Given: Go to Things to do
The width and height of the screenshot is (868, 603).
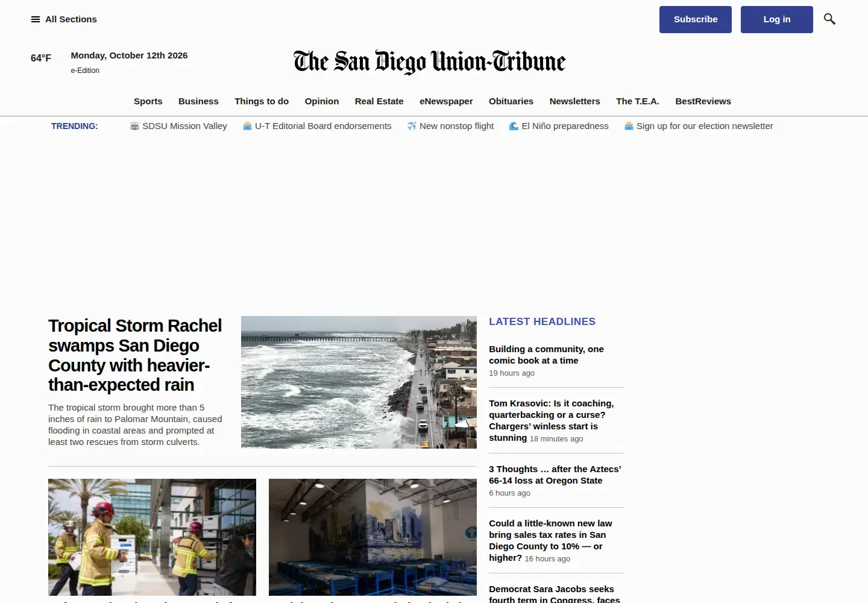Looking at the screenshot, I should coord(262,101).
